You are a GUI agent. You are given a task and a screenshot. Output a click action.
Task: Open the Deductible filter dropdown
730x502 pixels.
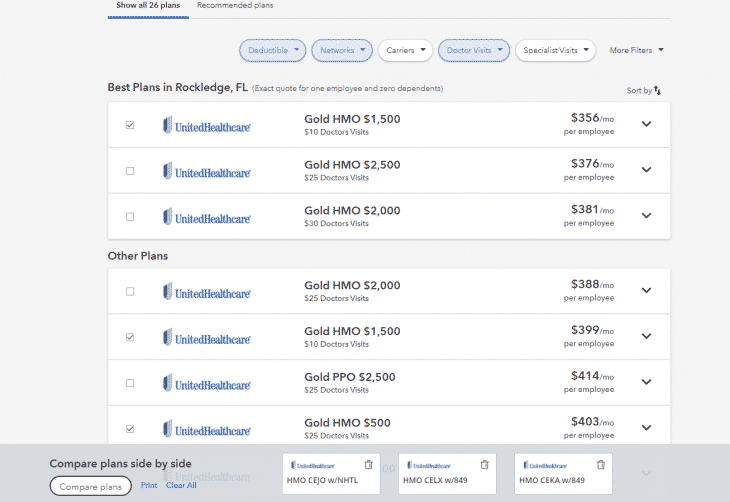point(273,50)
